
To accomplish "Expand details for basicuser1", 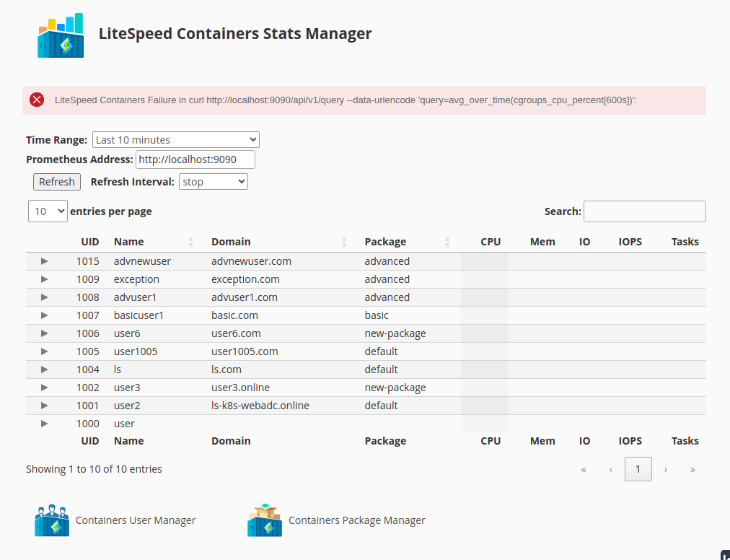I will point(44,315).
